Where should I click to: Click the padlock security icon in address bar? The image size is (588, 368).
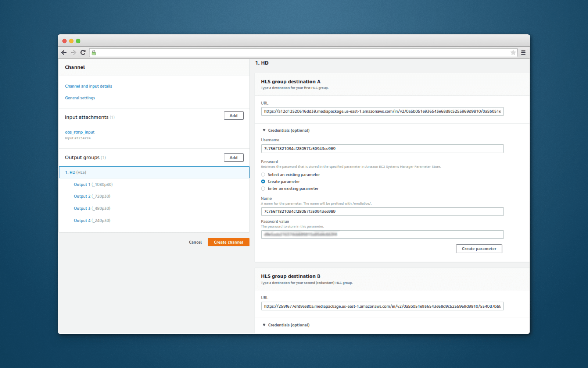94,53
